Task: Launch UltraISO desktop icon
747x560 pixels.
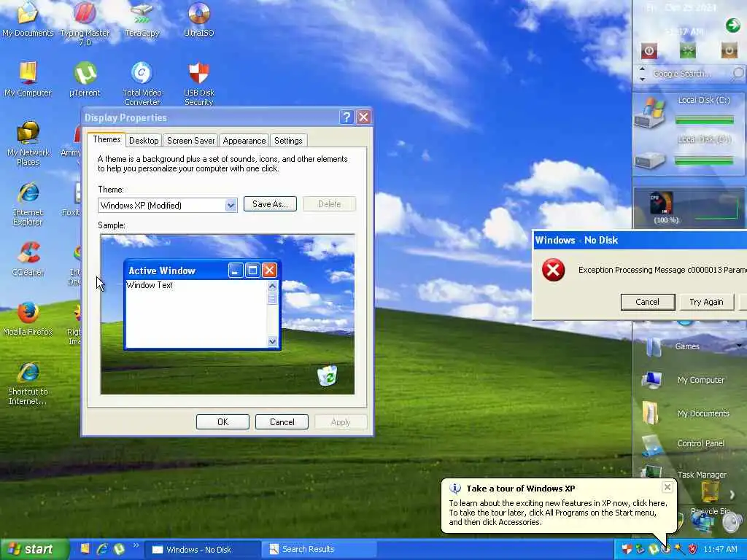Action: (198, 19)
